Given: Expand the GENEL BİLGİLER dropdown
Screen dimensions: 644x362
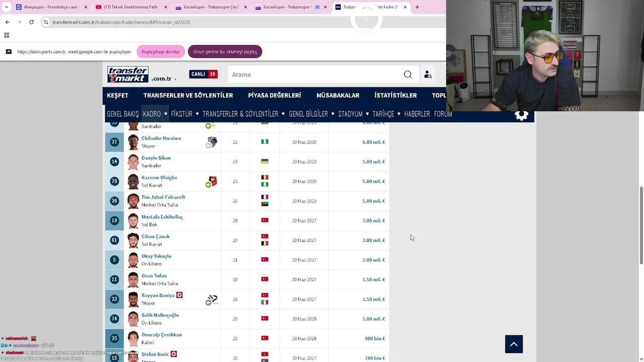Looking at the screenshot, I should pyautogui.click(x=333, y=114).
